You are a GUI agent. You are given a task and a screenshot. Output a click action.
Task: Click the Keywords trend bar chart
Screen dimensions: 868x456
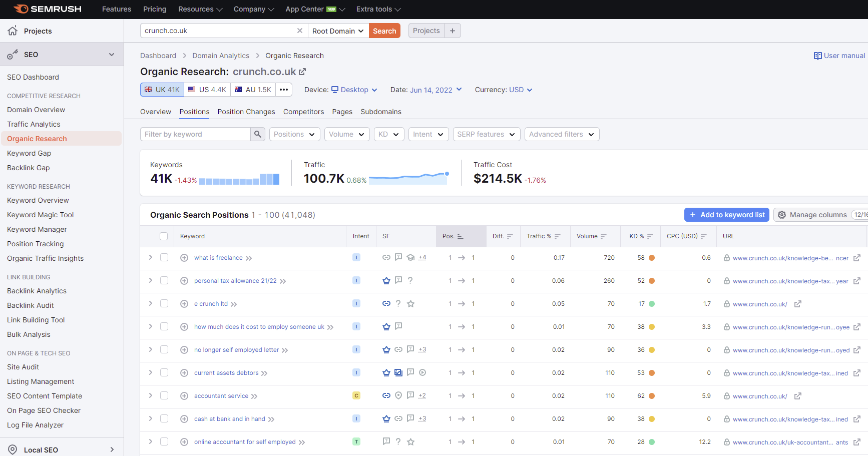click(x=239, y=179)
